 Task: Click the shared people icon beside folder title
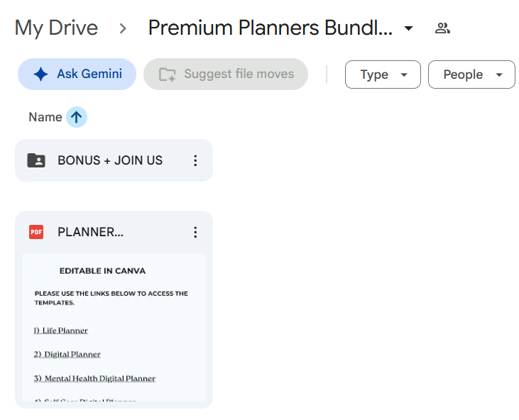point(442,28)
